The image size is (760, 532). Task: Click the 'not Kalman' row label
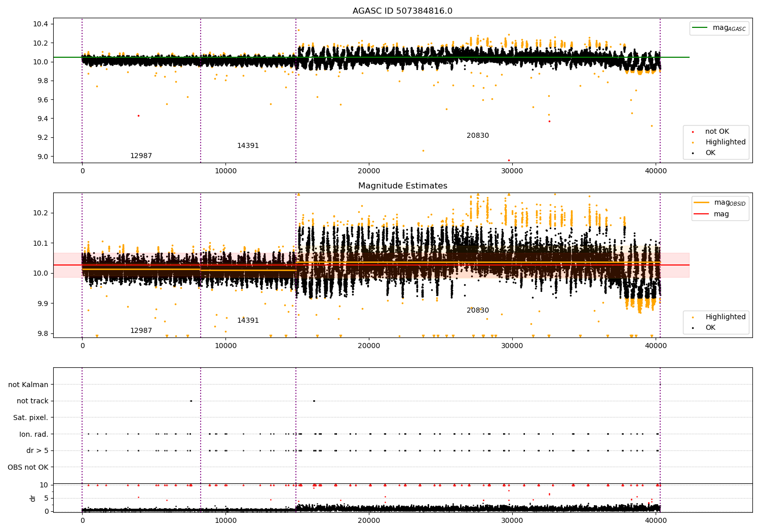(28, 385)
